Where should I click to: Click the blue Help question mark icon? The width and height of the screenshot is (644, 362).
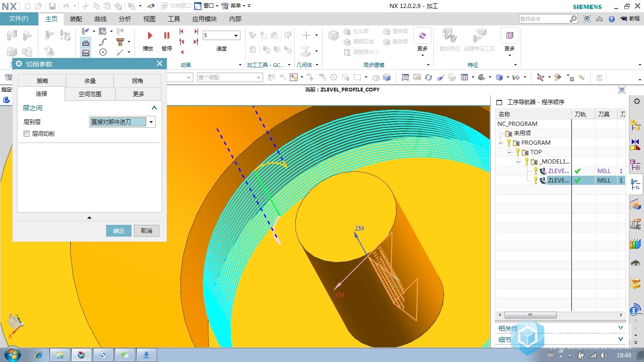pos(611,19)
